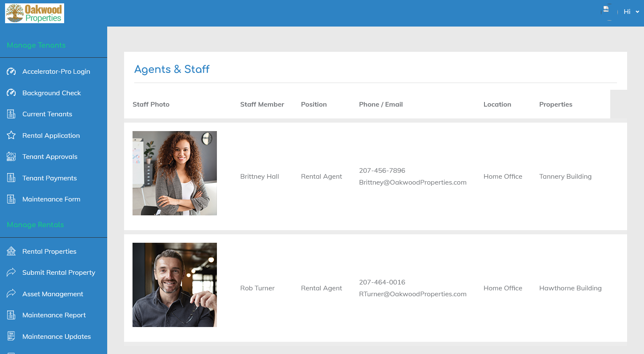Click the Tenant Payments document icon
Viewport: 644px width, 354px height.
pyautogui.click(x=11, y=178)
